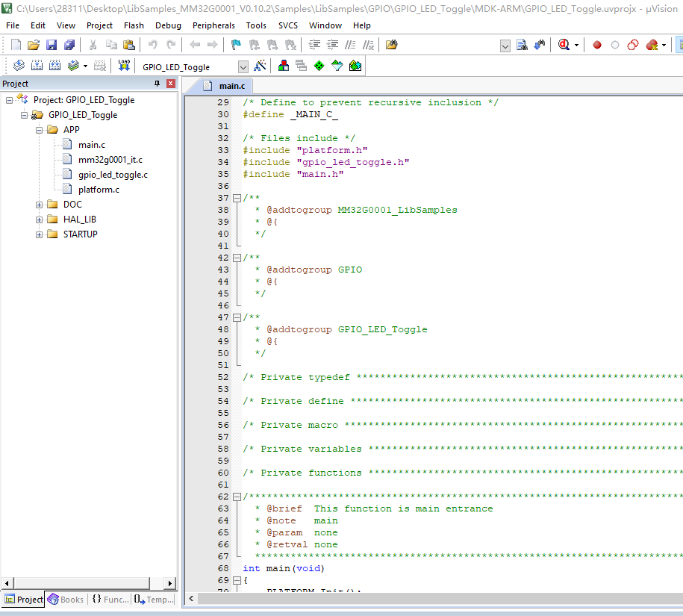The width and height of the screenshot is (683, 616).
Task: Click the Insert/Remove Breakpoint red dot icon
Action: coord(597,45)
